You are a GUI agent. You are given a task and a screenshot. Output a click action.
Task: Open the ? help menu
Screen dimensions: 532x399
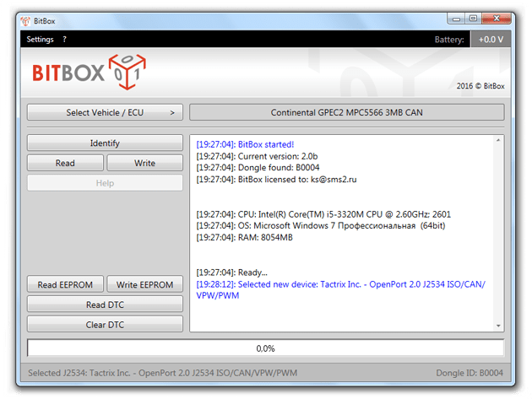(x=64, y=40)
